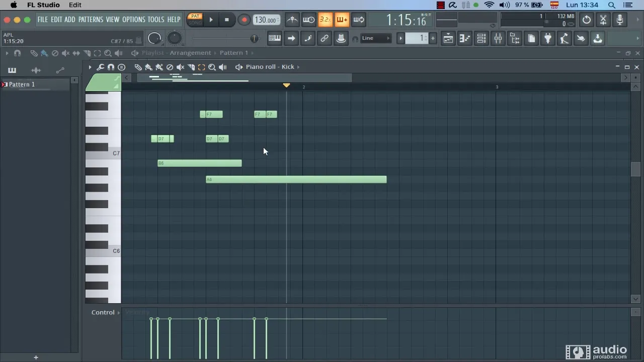
Task: Select the Playback scrub tool in Piano roll
Action: point(223,67)
